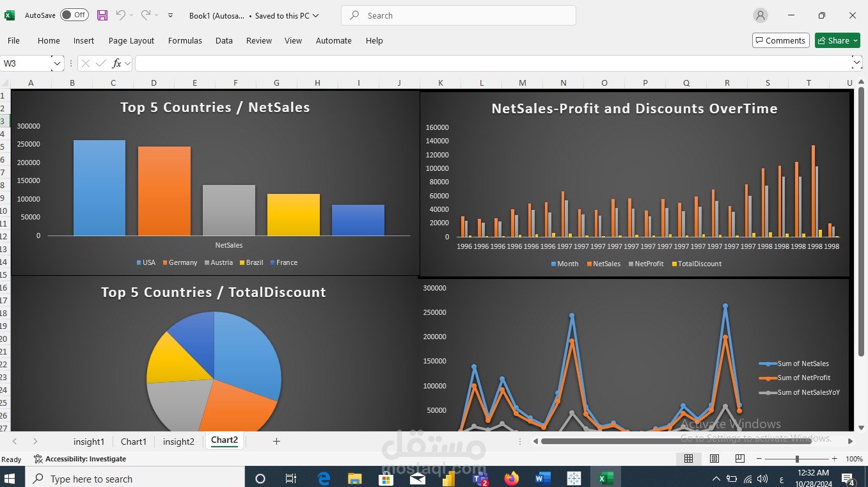Click the 100% zoom level
This screenshot has width=868, height=487.
point(854,459)
